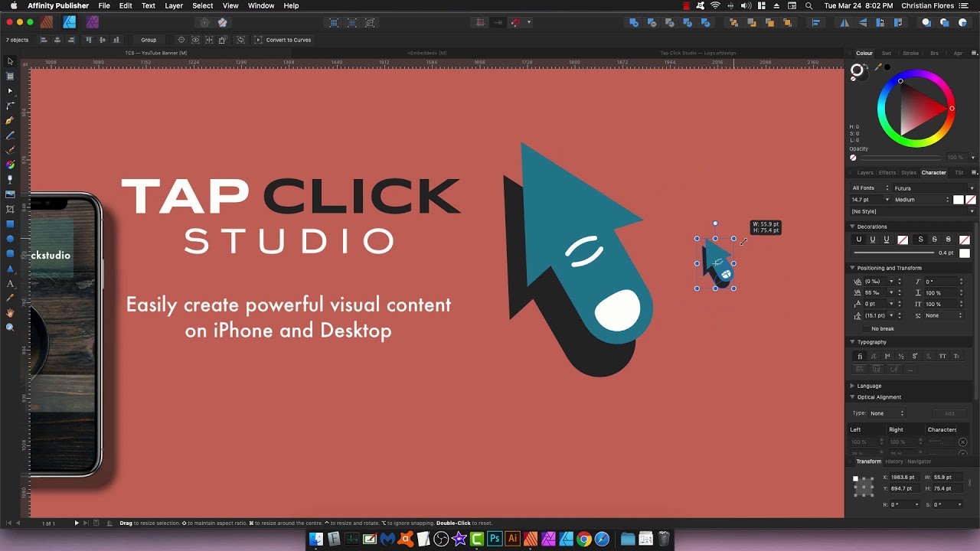Viewport: 980px width, 551px height.
Task: Open the Optical Alignment Type dropdown
Action: [x=887, y=413]
